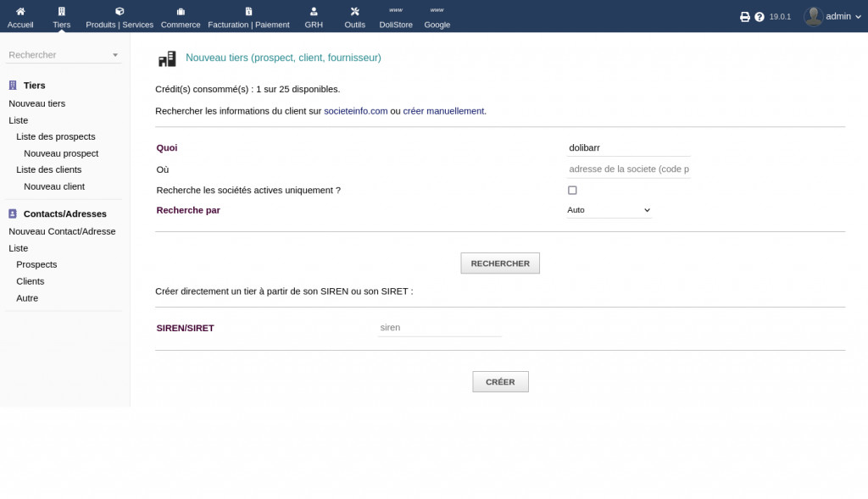Open Facturation | Paiement invoice icon

pyautogui.click(x=248, y=12)
